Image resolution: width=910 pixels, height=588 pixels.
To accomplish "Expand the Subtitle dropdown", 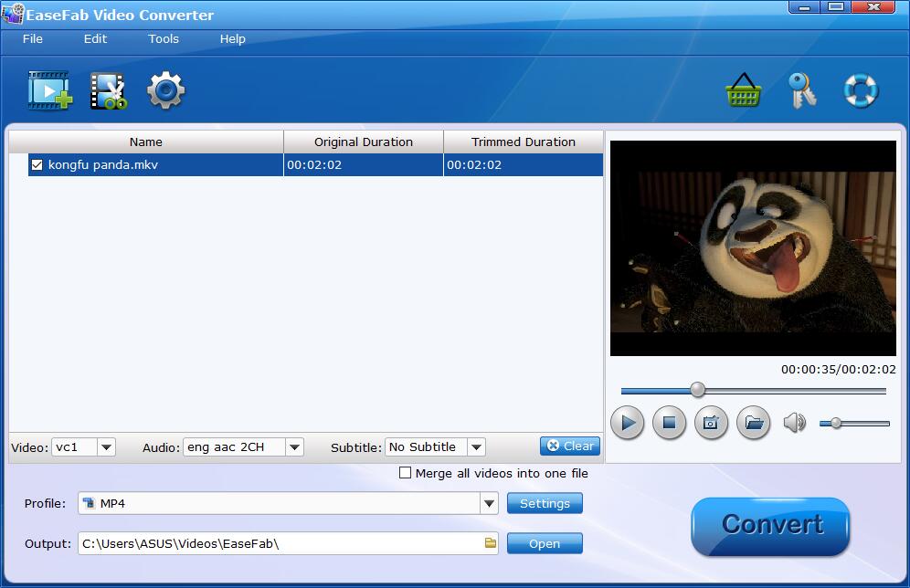I will tap(476, 447).
